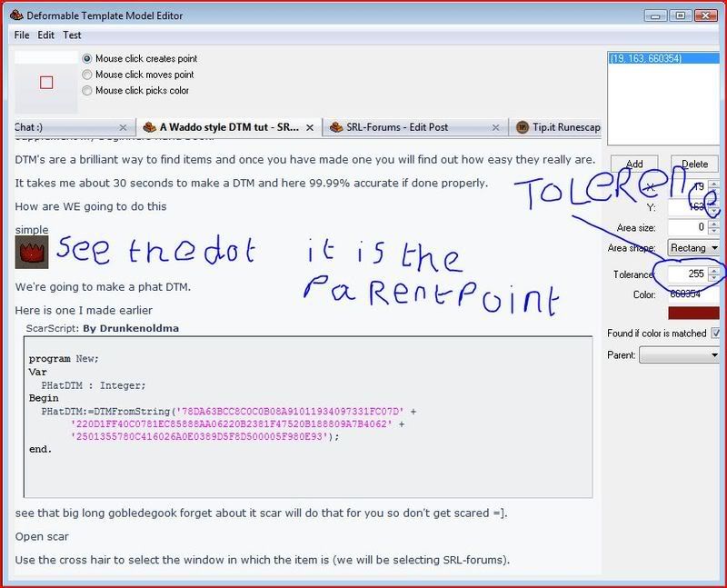
Task: Open the Test menu
Action: click(72, 35)
